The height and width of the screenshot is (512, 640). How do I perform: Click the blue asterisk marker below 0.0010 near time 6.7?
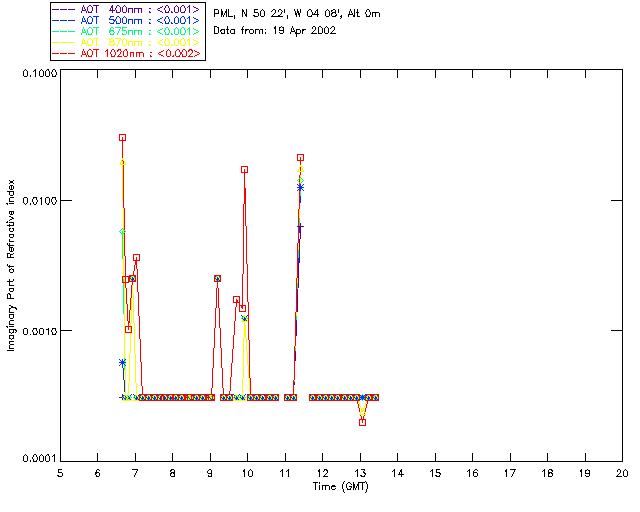pyautogui.click(x=122, y=363)
